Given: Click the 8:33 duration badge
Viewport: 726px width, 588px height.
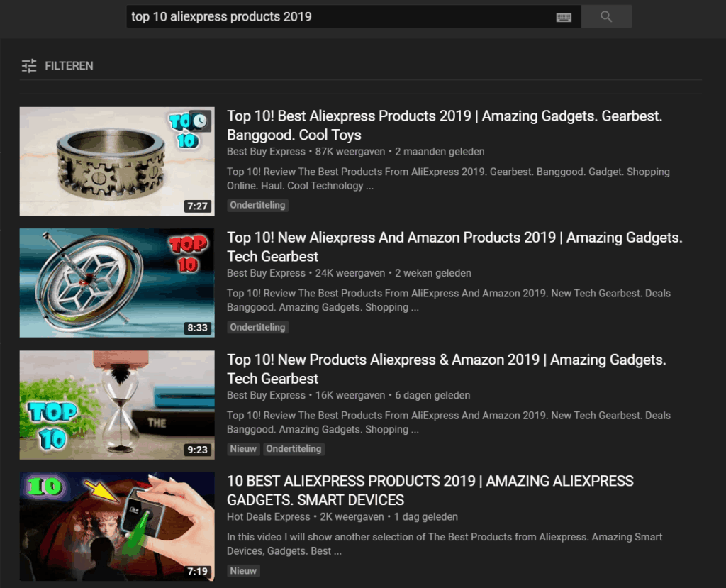Looking at the screenshot, I should click(197, 328).
